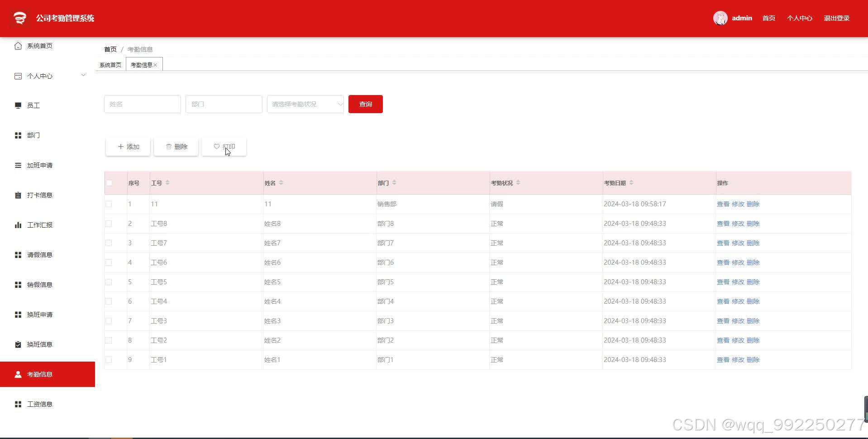This screenshot has height=439, width=868.
Task: Click the red 查询 button
Action: click(x=366, y=104)
